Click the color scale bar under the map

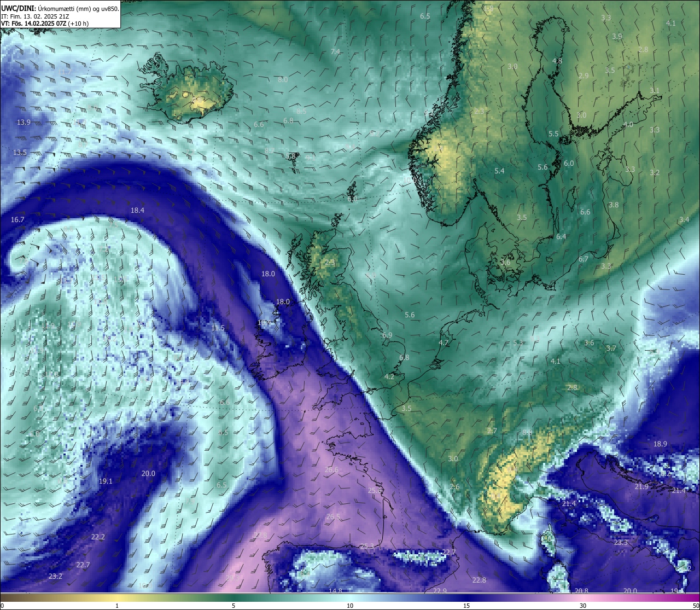pyautogui.click(x=350, y=597)
